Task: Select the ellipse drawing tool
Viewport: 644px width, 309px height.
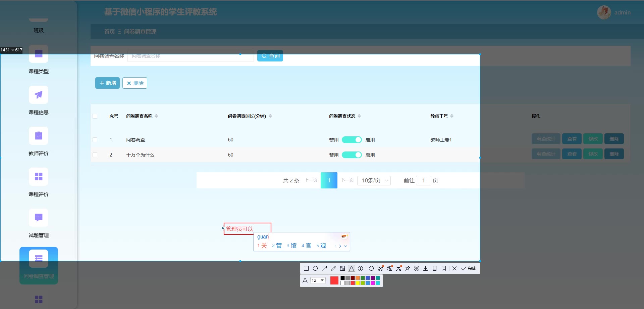Action: pos(315,268)
